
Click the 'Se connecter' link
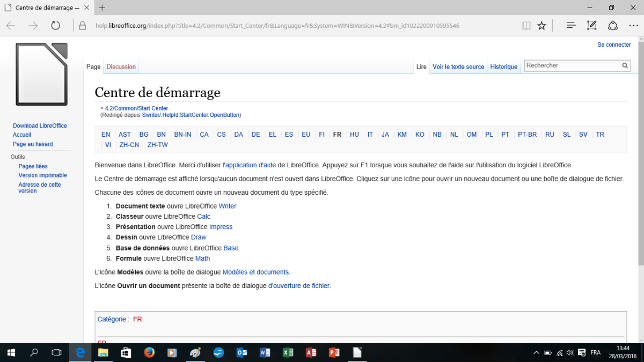pyautogui.click(x=614, y=45)
